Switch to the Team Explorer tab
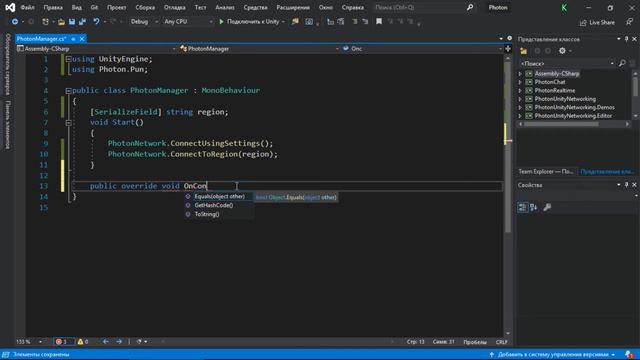This screenshot has height=360, width=640. click(x=546, y=171)
